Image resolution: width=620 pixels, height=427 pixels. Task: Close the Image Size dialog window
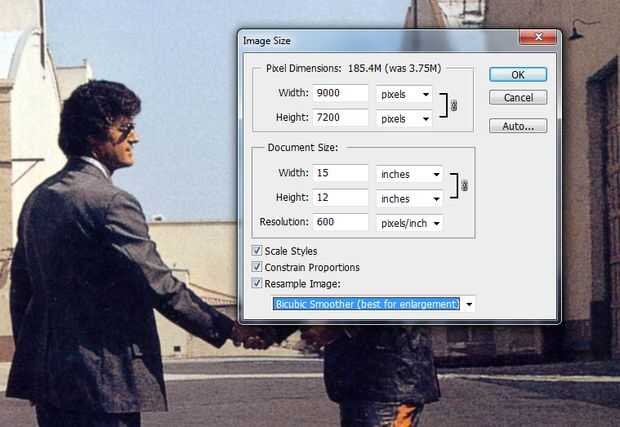(x=538, y=37)
